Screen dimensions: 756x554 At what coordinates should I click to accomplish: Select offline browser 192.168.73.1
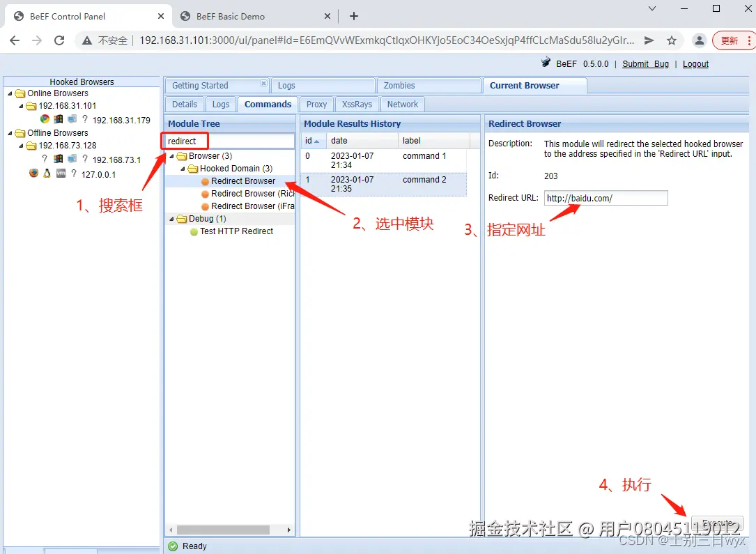(x=116, y=160)
